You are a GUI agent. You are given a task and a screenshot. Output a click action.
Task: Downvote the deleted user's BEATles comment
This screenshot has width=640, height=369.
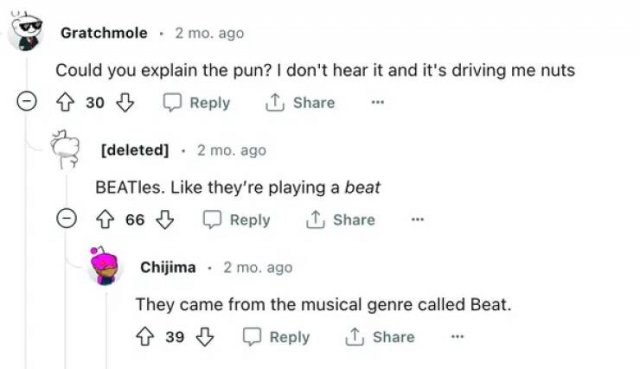[x=165, y=220]
